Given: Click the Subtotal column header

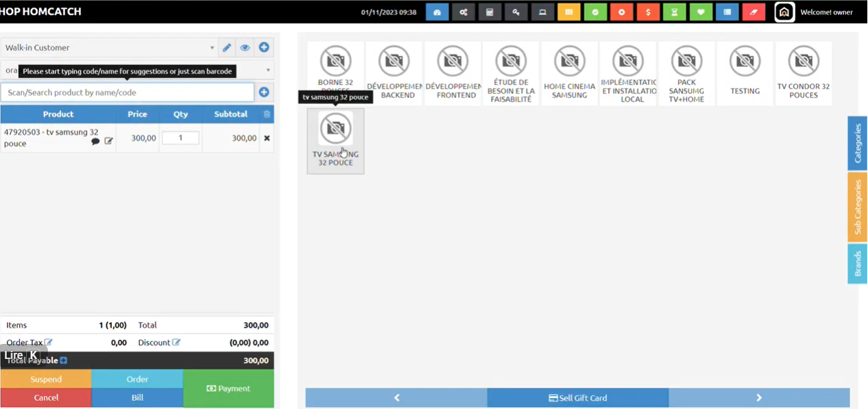Looking at the screenshot, I should (x=231, y=114).
